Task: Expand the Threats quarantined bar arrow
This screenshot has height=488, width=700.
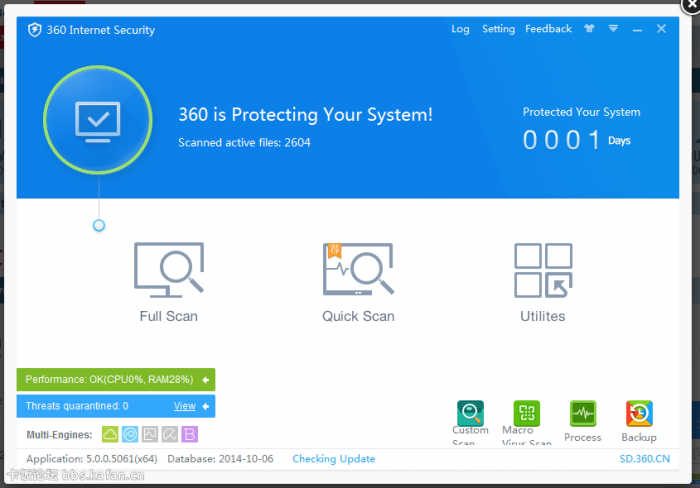Action: coord(205,406)
